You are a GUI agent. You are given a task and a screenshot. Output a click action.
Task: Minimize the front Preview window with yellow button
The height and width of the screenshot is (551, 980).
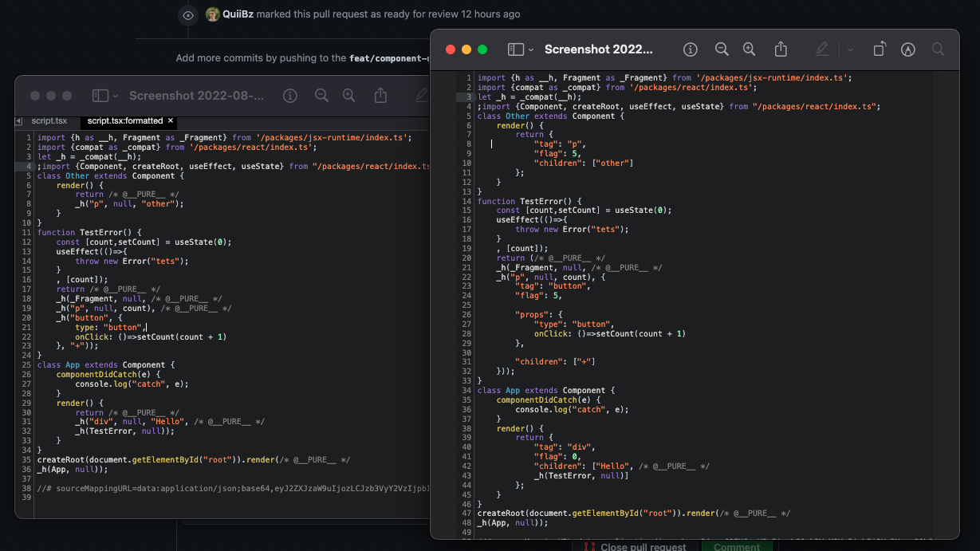tap(466, 49)
